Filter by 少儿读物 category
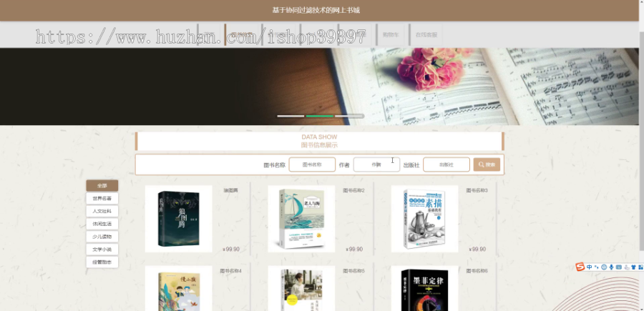 click(102, 237)
